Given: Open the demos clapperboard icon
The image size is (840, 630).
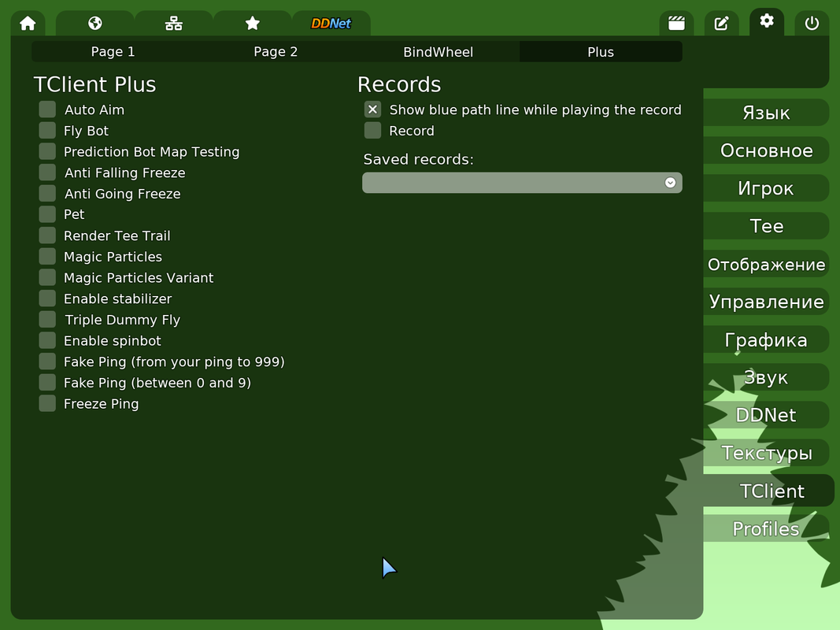Looking at the screenshot, I should point(676,24).
